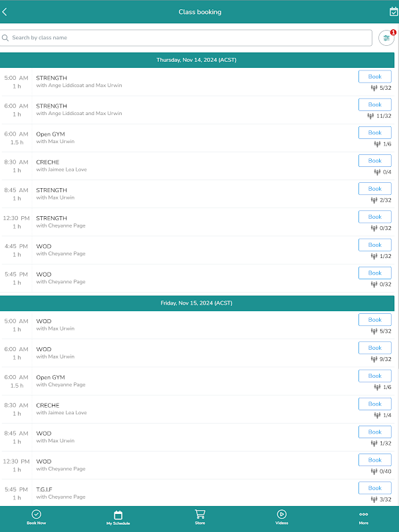The height and width of the screenshot is (532, 399).
Task: Book Thursday 8:30 AM CRECHE class
Action: (375, 161)
